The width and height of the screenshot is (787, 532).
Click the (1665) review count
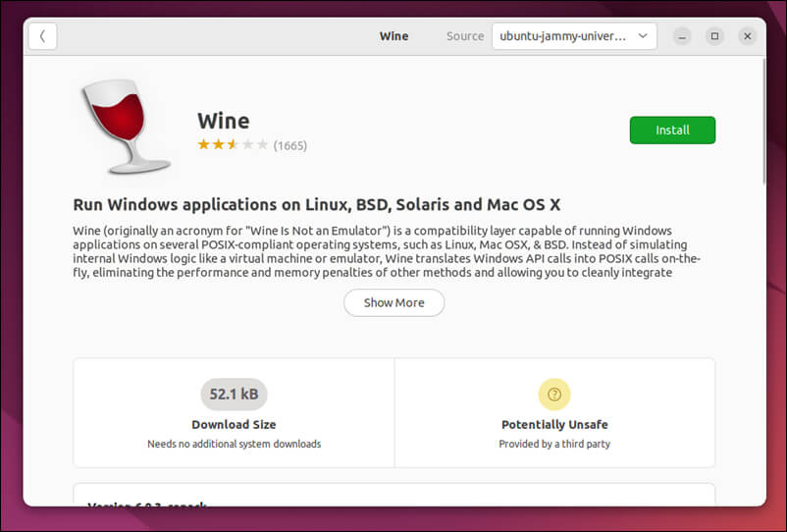[x=290, y=145]
